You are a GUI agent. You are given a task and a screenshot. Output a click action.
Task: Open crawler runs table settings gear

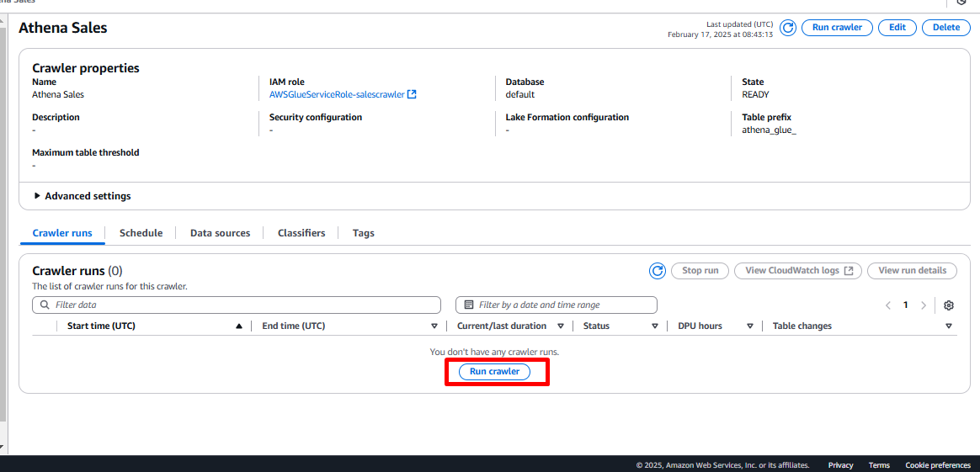(x=949, y=305)
